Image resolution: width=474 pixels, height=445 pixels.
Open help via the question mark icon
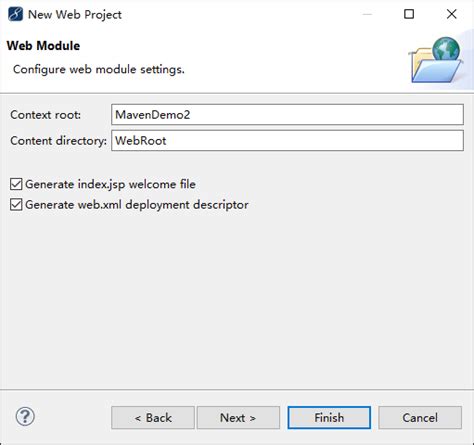[x=25, y=416]
